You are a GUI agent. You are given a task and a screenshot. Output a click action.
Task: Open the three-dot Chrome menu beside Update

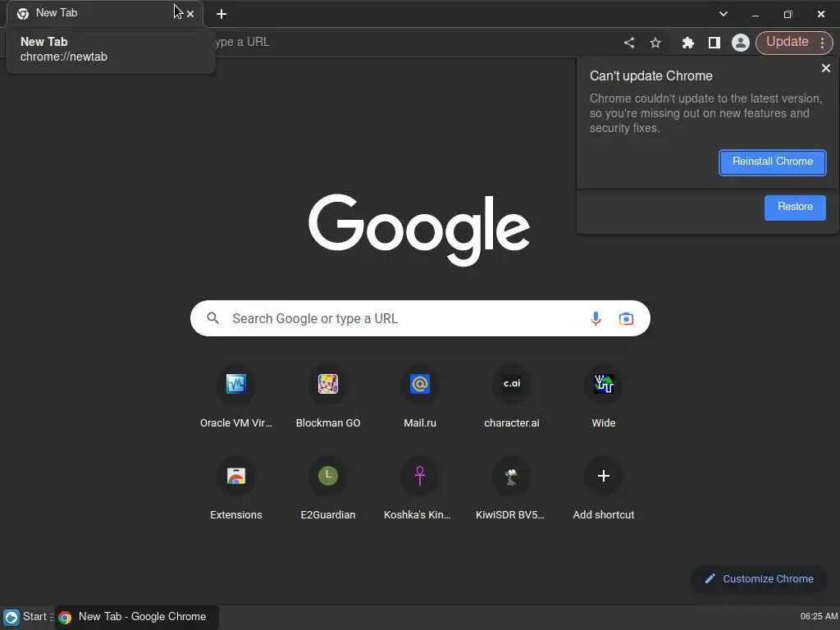coord(822,43)
